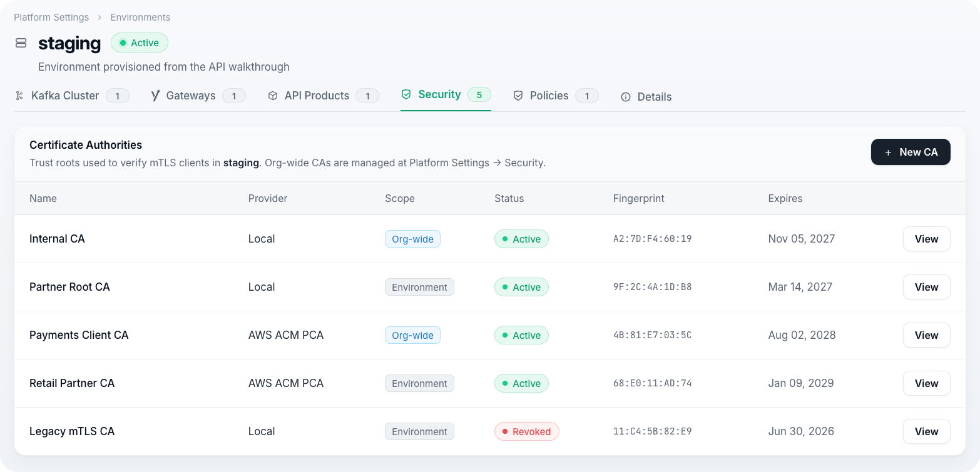
Task: View the Partner Root CA entry
Action: point(926,287)
